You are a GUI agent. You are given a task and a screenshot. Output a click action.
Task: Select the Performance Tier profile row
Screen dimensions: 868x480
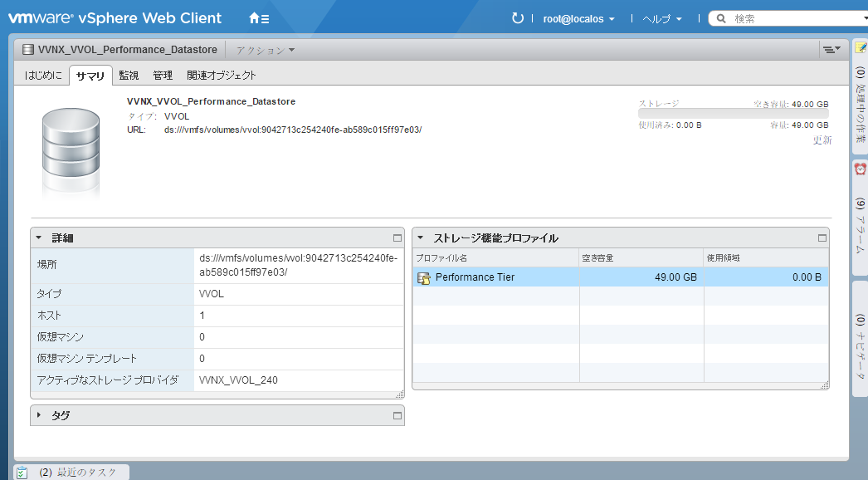[x=621, y=277]
